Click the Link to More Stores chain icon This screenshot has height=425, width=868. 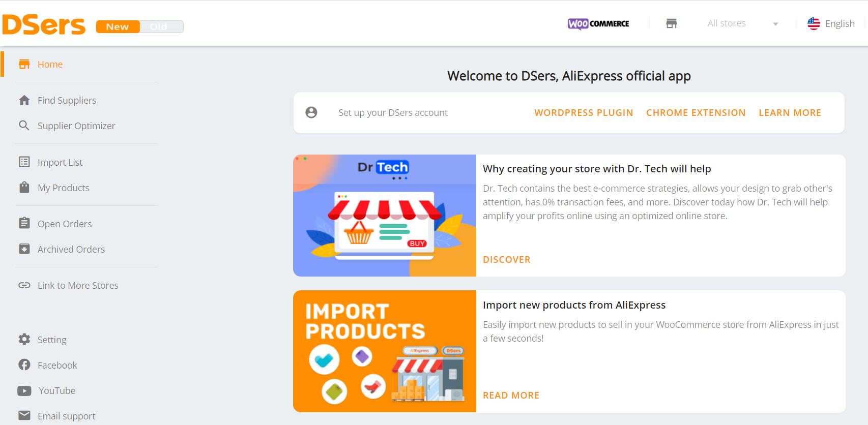point(24,285)
